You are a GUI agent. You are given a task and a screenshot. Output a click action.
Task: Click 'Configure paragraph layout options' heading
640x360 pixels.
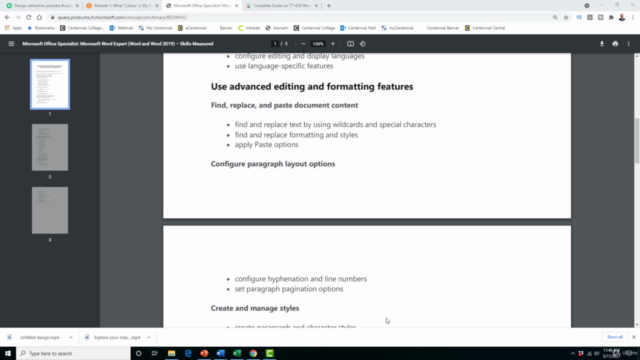tap(273, 164)
